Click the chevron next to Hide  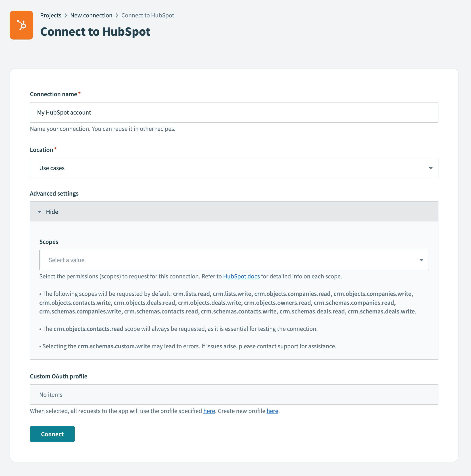pyautogui.click(x=39, y=211)
